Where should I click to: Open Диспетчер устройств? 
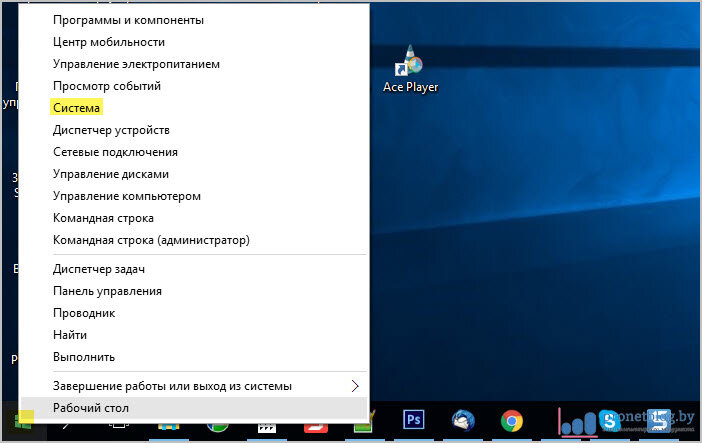tap(194, 130)
